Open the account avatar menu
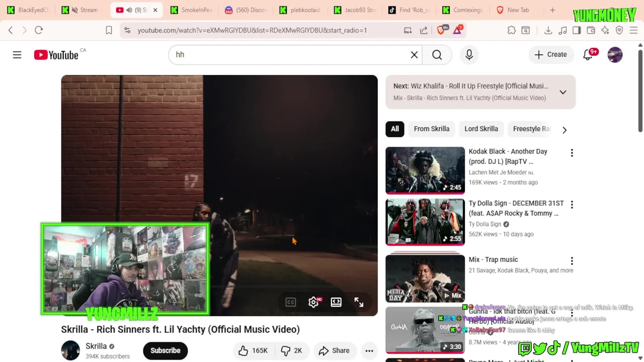 coord(615,55)
